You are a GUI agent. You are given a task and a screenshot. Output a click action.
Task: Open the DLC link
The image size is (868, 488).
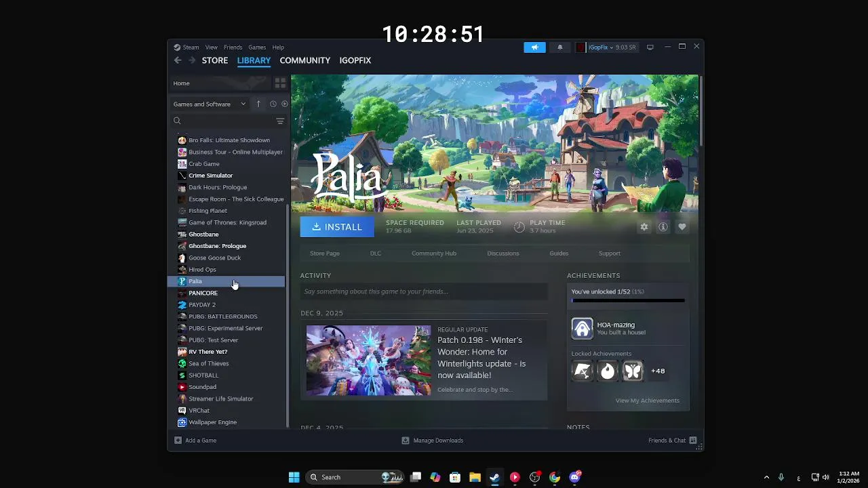[376, 253]
